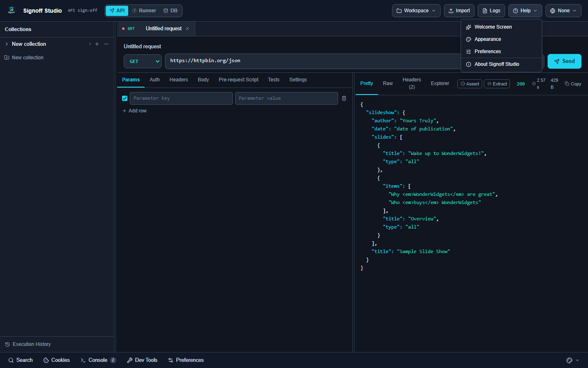Screen dimensions: 588x368
Task: Expand the New collection tree chevron
Action: click(x=7, y=44)
